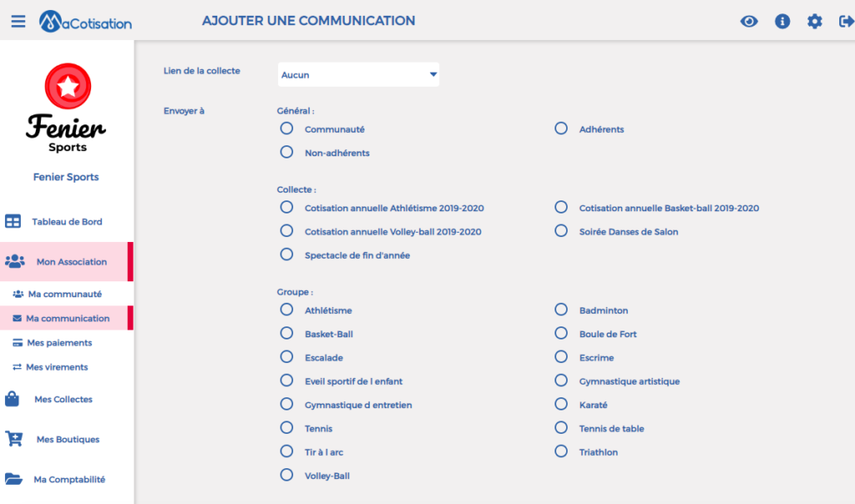855x504 pixels.
Task: Click the Mes Boutiques cart icon
Action: pyautogui.click(x=13, y=439)
